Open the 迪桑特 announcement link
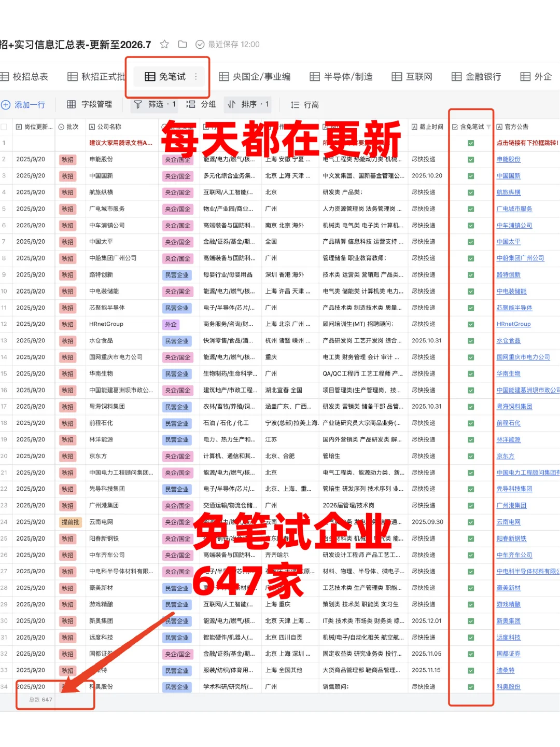This screenshot has width=560, height=747. [x=506, y=670]
